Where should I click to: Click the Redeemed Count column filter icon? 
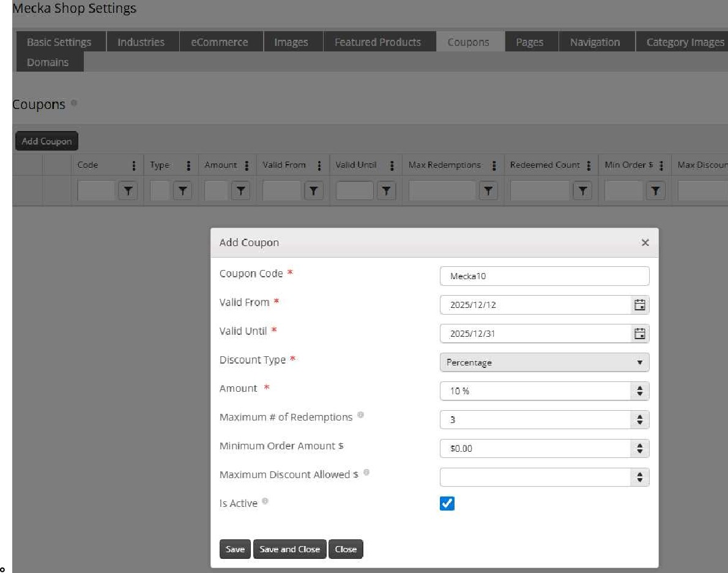coord(582,190)
